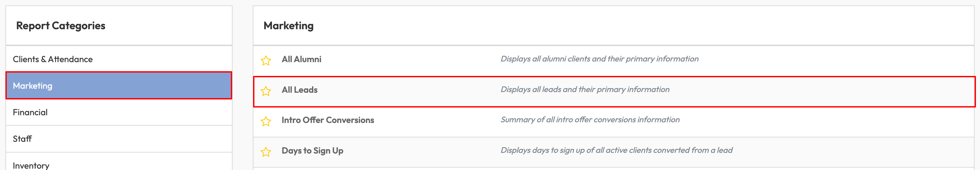The image size is (980, 170).
Task: Select the Marketing report category
Action: (33, 86)
